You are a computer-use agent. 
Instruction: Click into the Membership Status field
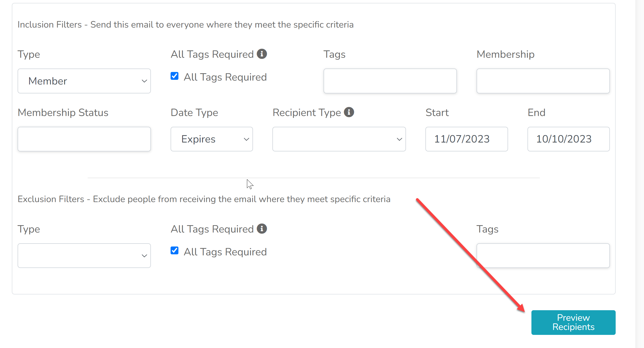click(84, 139)
